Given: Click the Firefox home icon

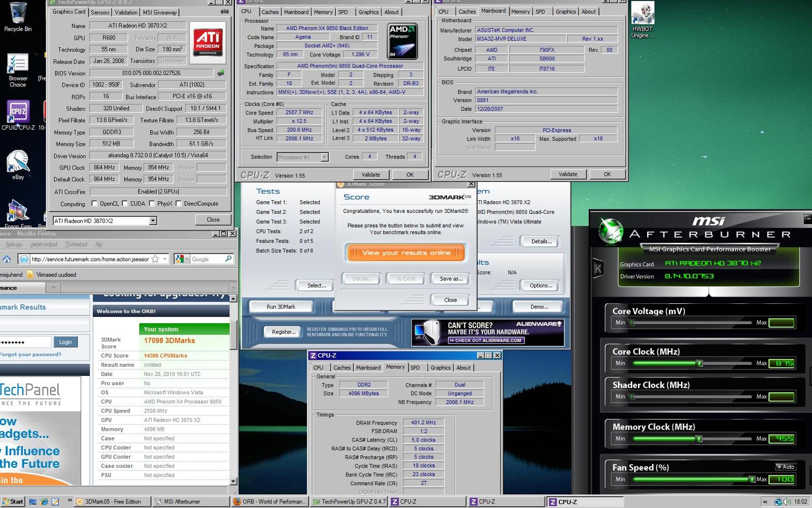Looking at the screenshot, I should (7, 259).
